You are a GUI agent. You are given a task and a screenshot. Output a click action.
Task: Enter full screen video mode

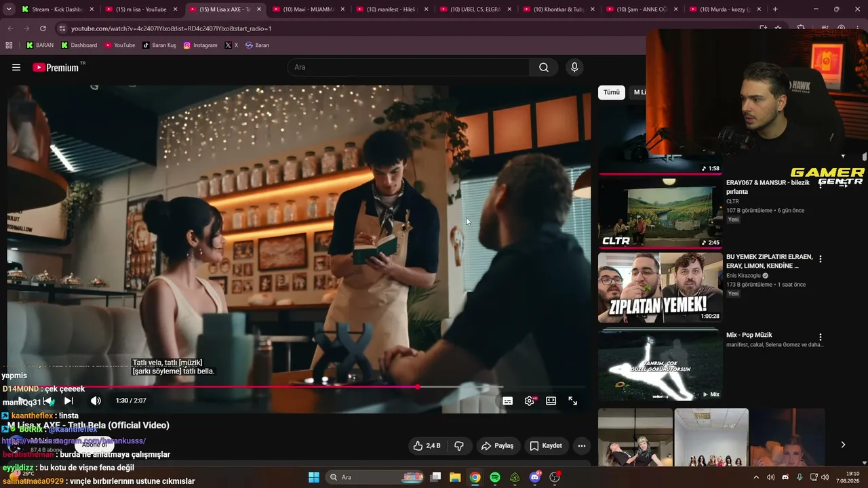pos(573,401)
